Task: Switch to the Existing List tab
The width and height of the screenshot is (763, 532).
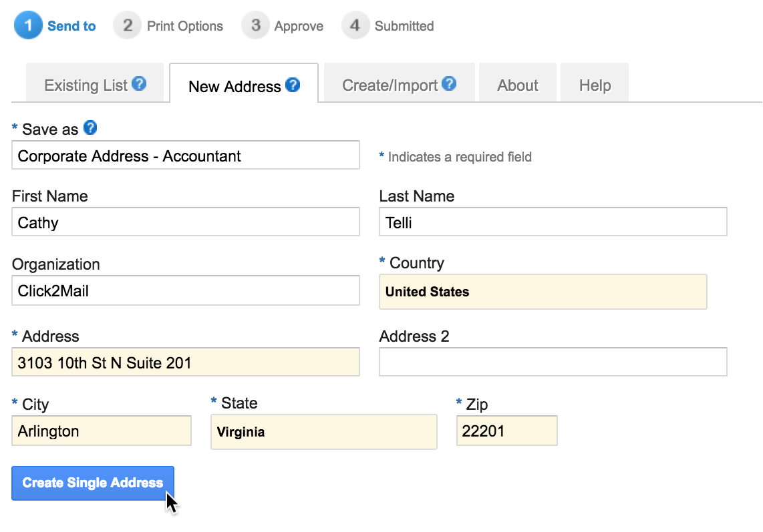Action: pyautogui.click(x=95, y=83)
